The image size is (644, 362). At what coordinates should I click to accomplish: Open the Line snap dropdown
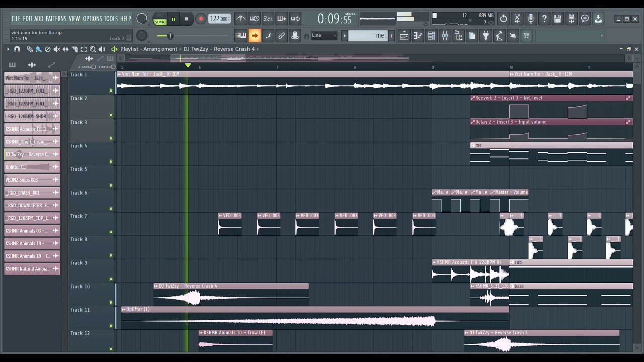click(324, 35)
